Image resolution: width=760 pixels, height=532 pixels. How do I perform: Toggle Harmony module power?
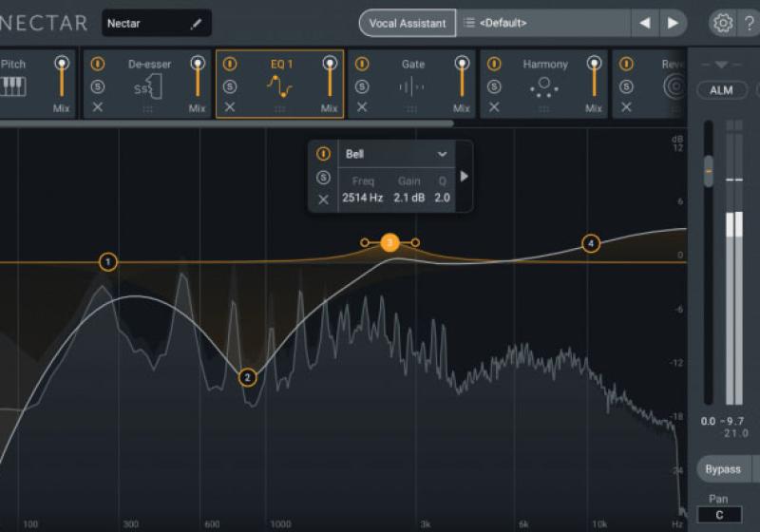[x=494, y=64]
